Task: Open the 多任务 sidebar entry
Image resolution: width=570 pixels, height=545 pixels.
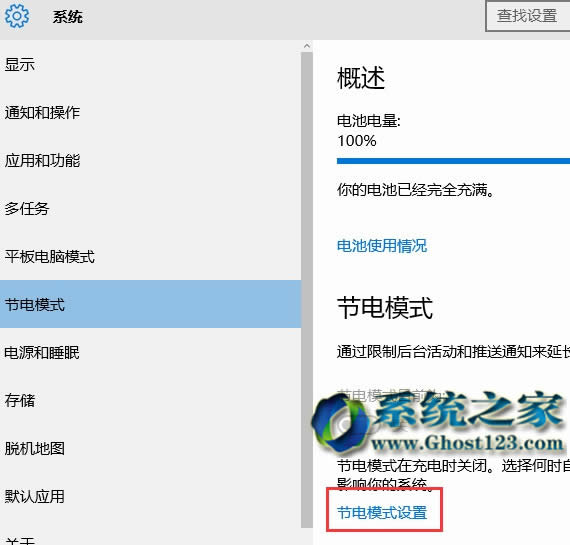Action: coord(150,209)
